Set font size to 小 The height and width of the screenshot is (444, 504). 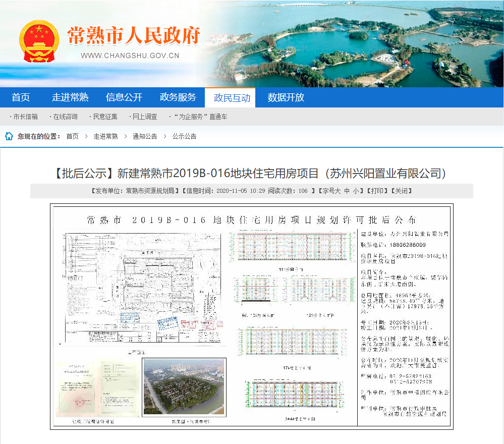(356, 191)
